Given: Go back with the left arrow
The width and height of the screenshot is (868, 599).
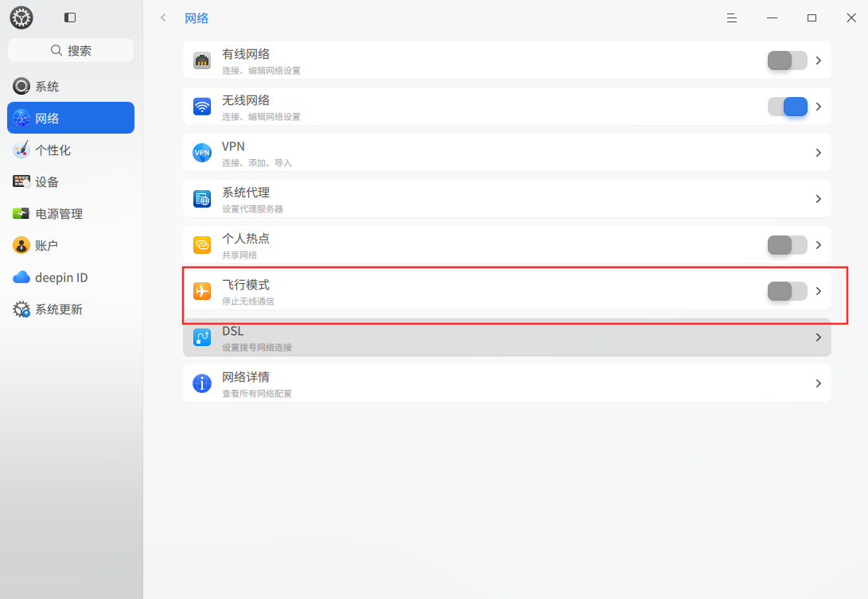Looking at the screenshot, I should 163,18.
